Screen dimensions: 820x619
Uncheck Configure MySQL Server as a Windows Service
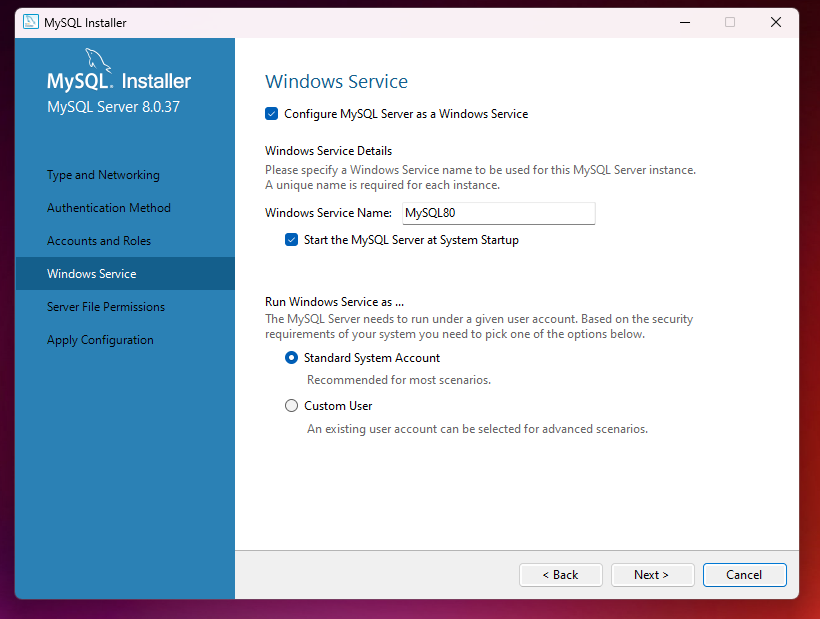pyautogui.click(x=271, y=113)
